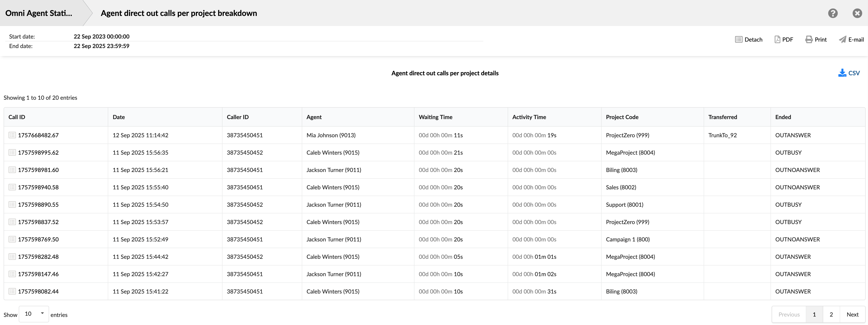Viewport: 868px width, 325px height.
Task: Open details for call 1757598282.48
Action: (x=12, y=256)
